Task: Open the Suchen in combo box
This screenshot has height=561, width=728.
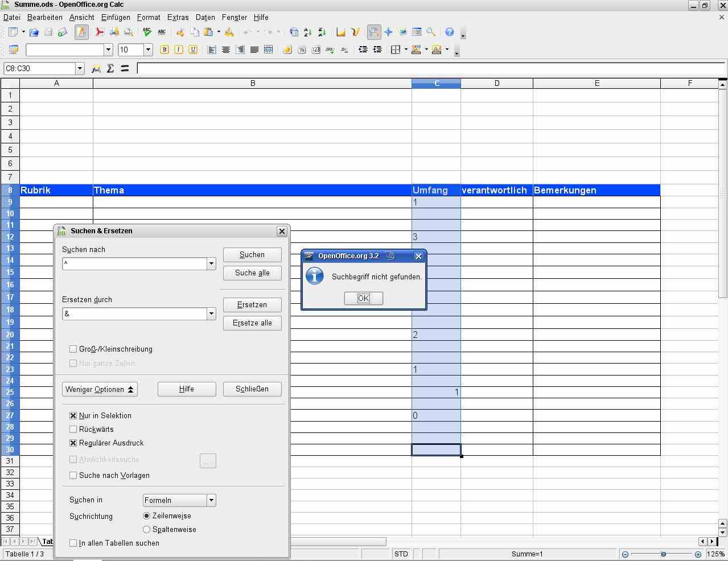Action: (211, 500)
